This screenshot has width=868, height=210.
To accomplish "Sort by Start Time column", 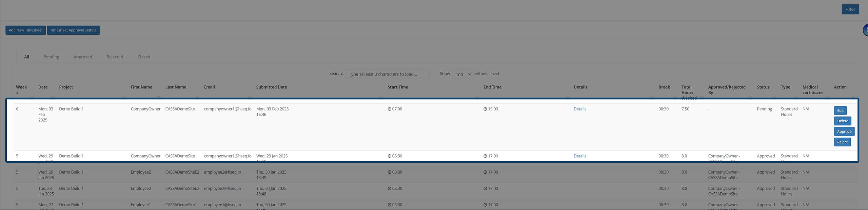I will [x=398, y=87].
